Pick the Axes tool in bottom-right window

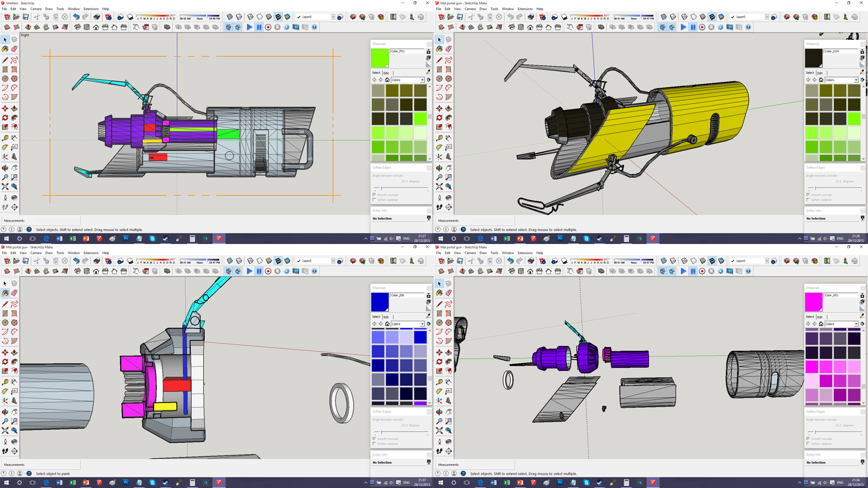pyautogui.click(x=439, y=401)
